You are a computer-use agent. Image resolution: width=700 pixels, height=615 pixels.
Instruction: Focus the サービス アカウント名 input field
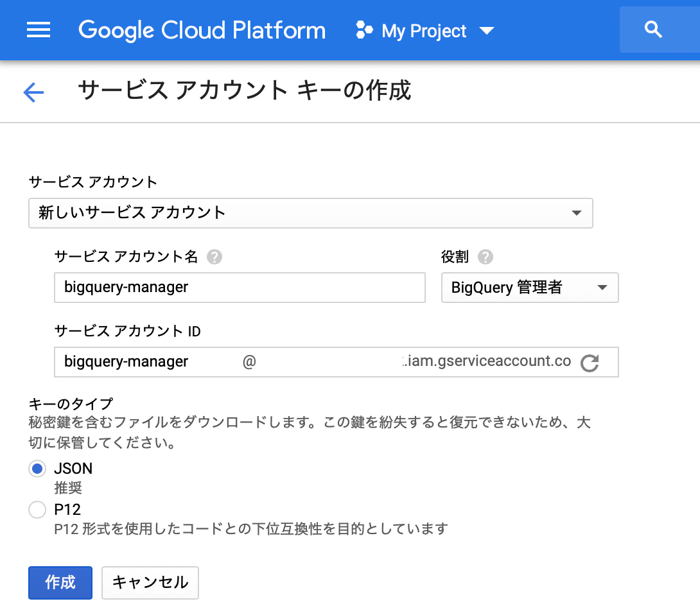pyautogui.click(x=240, y=288)
